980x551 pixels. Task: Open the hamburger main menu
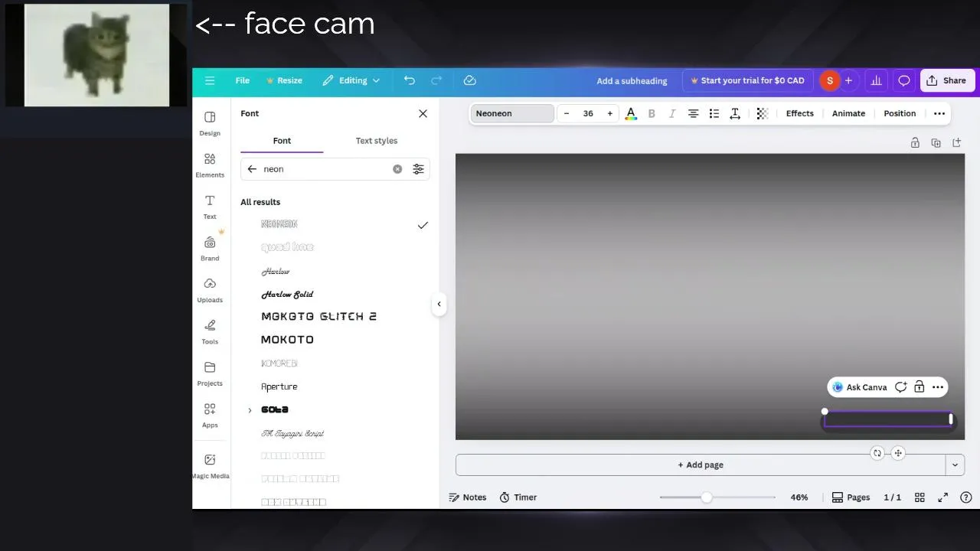210,80
